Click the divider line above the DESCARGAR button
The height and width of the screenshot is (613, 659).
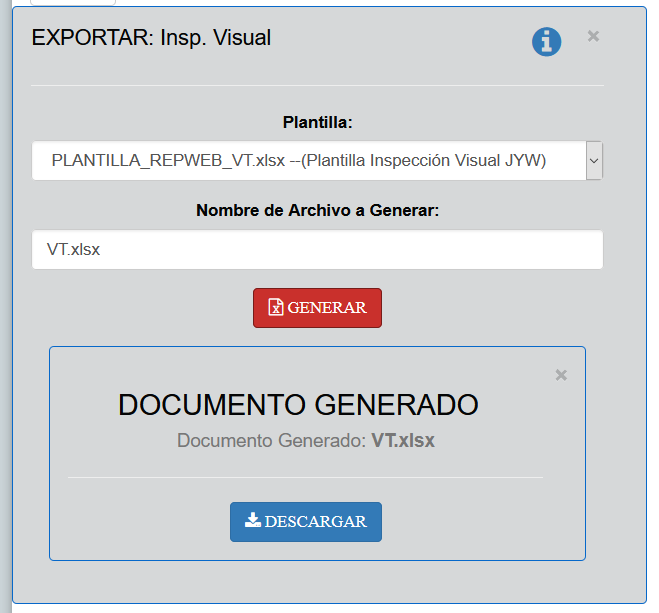pyautogui.click(x=305, y=477)
